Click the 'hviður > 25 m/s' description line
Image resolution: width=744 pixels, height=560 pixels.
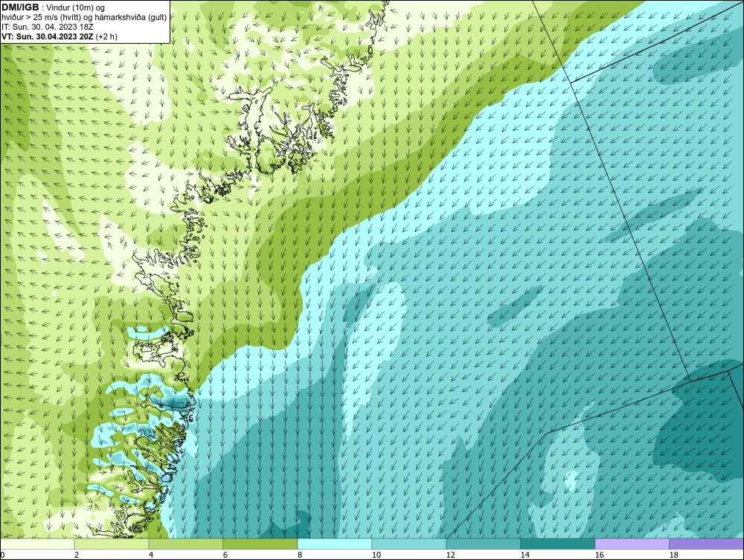(84, 17)
